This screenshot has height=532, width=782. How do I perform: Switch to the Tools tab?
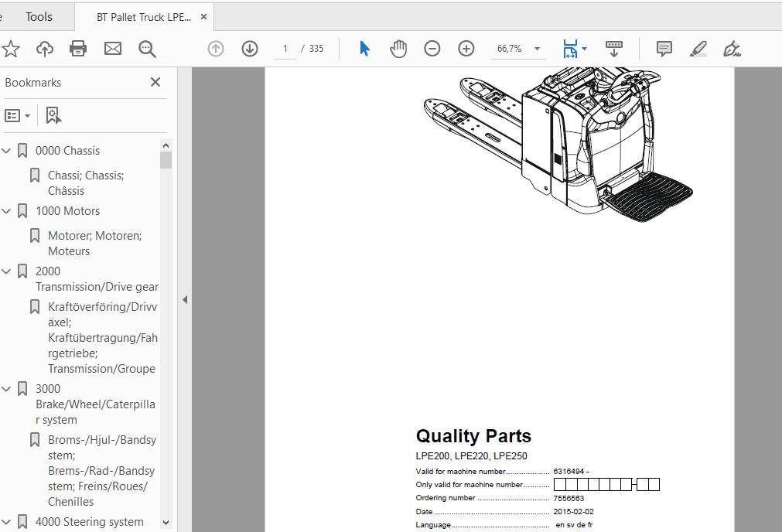pyautogui.click(x=39, y=16)
